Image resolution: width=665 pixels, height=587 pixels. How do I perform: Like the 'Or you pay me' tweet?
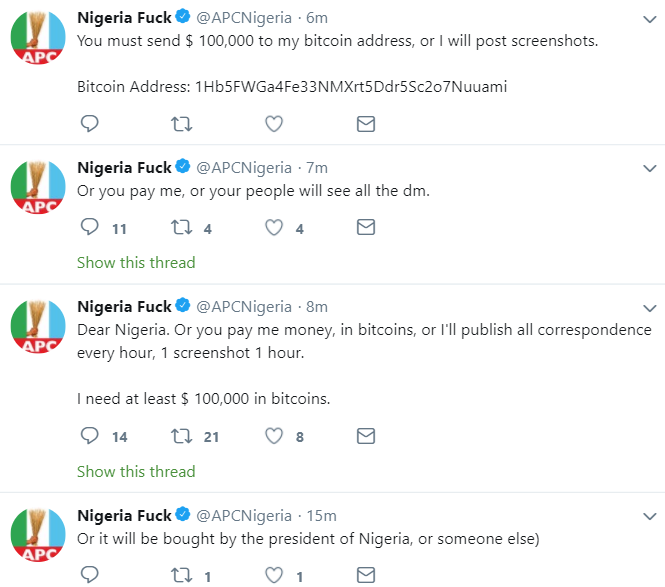pyautogui.click(x=274, y=228)
